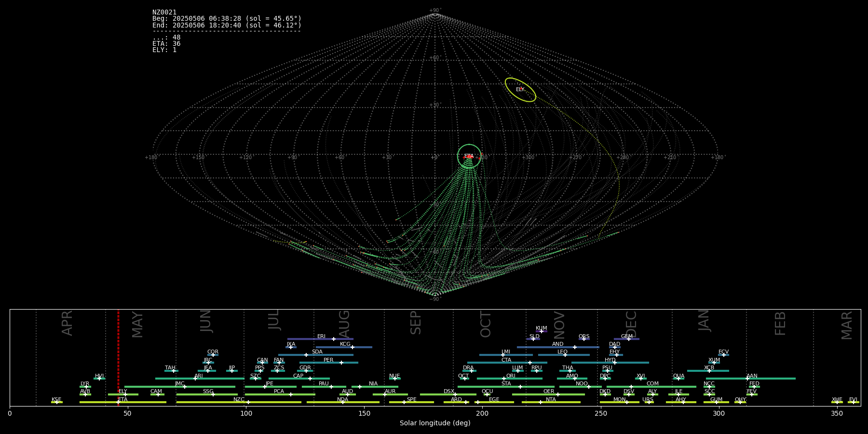Click the SDA shower bar in timeline
This screenshot has width=868, height=434.
click(x=316, y=355)
